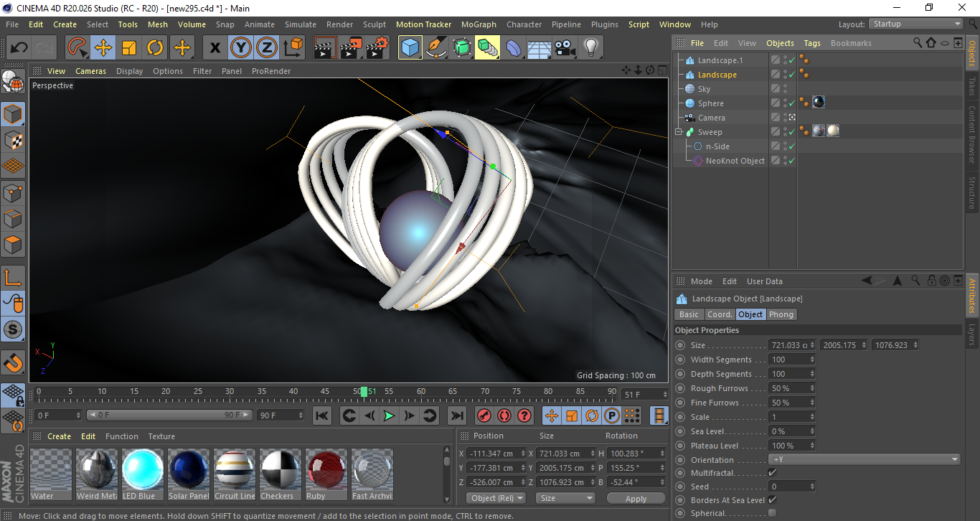Image resolution: width=980 pixels, height=521 pixels.
Task: Click the Undo arrow icon
Action: click(x=19, y=48)
